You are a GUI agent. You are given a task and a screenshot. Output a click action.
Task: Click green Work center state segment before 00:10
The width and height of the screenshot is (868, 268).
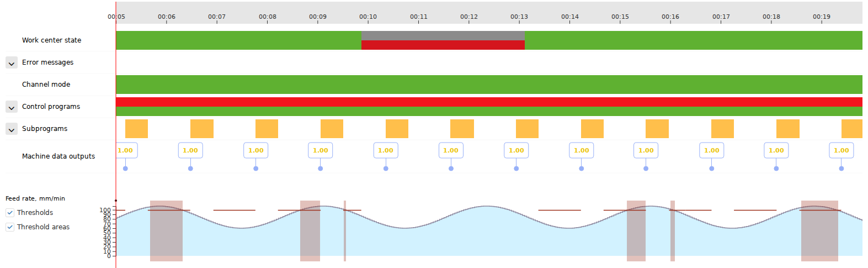click(x=238, y=40)
